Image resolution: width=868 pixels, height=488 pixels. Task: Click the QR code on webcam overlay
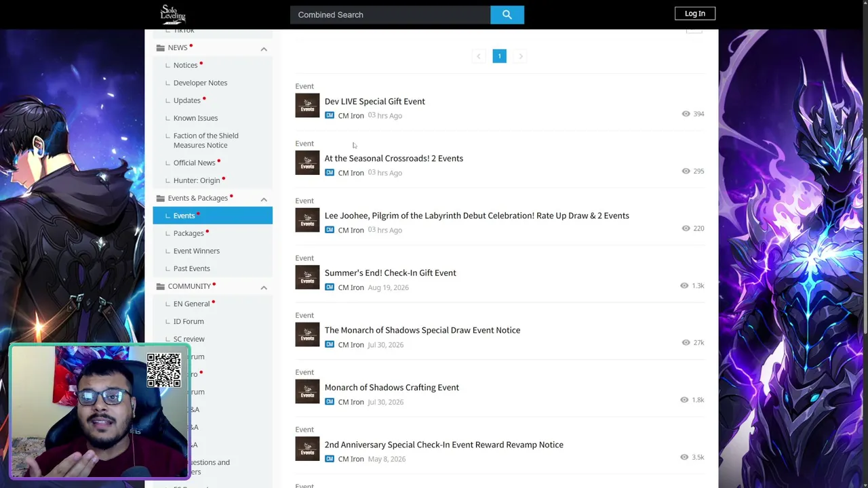coord(164,370)
